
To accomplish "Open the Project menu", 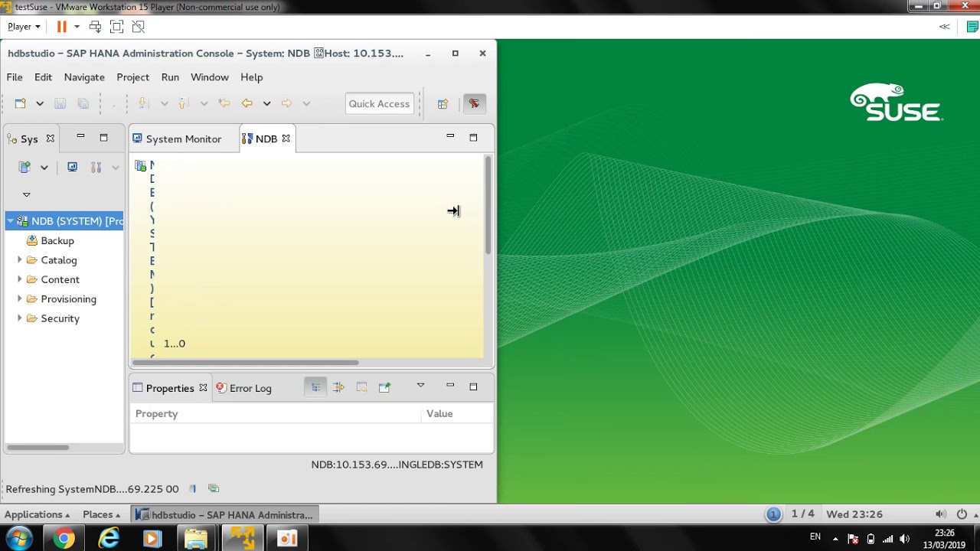I will [x=132, y=77].
